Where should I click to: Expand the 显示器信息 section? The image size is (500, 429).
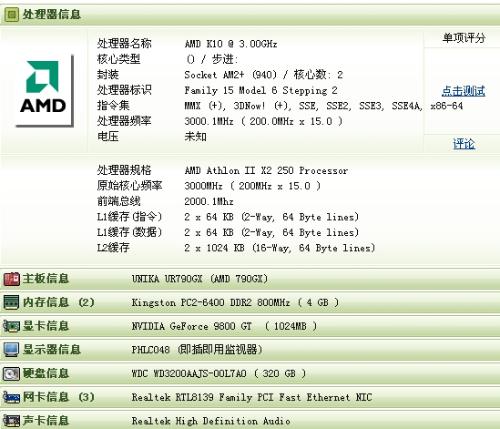[250, 350]
